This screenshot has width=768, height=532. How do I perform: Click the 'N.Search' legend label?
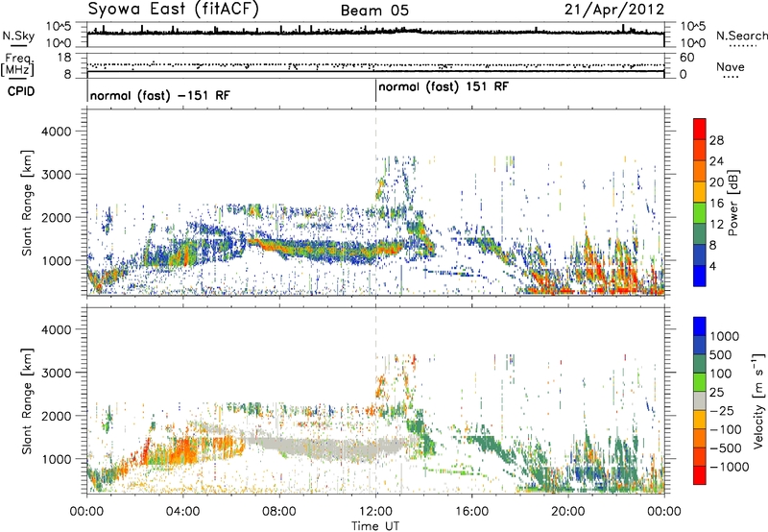pyautogui.click(x=741, y=36)
